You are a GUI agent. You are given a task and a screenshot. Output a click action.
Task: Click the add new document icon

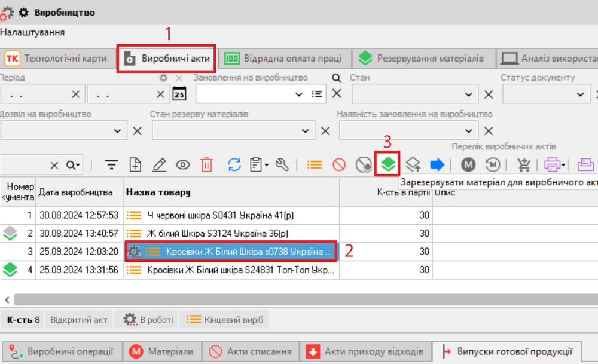point(136,165)
